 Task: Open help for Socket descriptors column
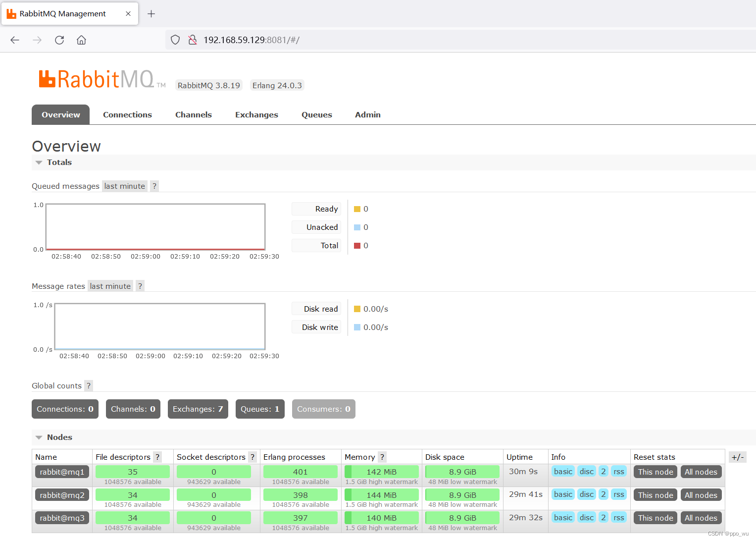(252, 457)
